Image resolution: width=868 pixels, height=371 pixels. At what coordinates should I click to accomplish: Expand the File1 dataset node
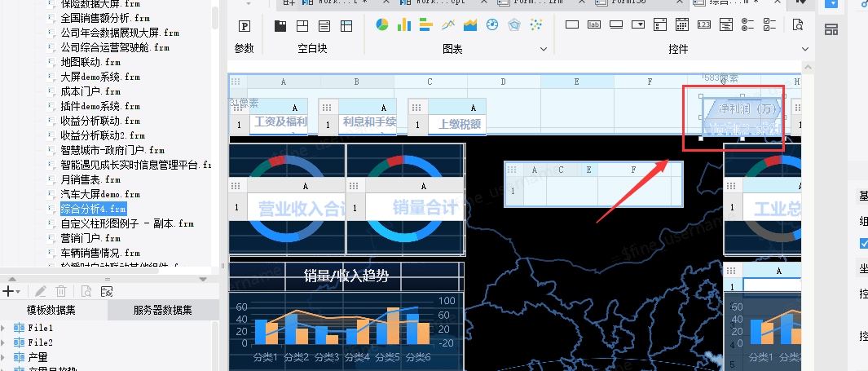3,328
